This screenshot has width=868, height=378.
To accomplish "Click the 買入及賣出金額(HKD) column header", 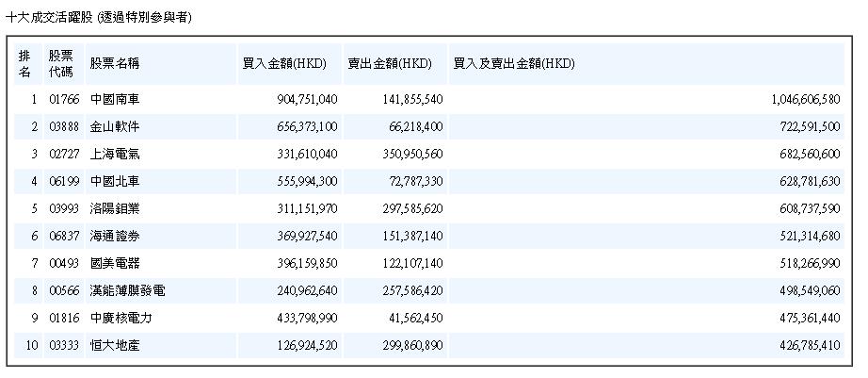I will pos(514,63).
